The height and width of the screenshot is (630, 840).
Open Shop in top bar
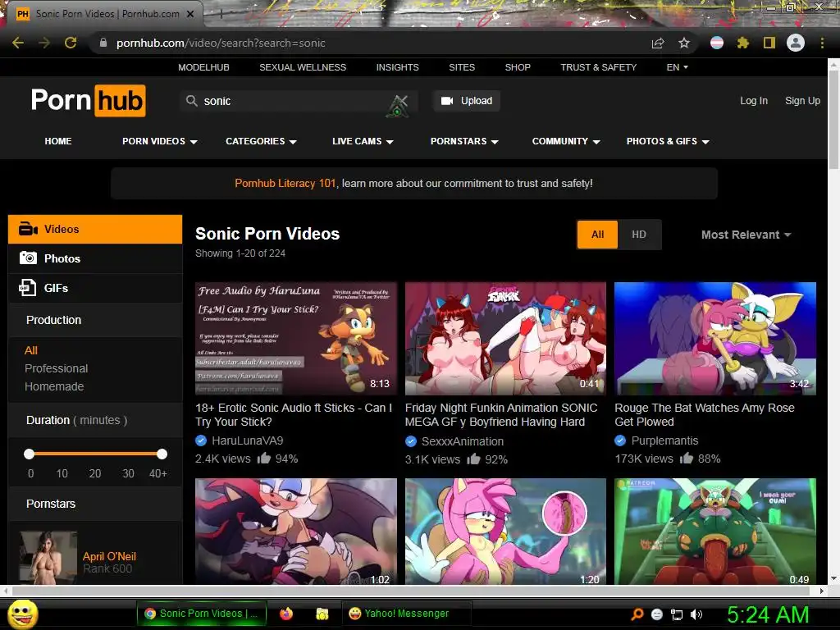518,67
